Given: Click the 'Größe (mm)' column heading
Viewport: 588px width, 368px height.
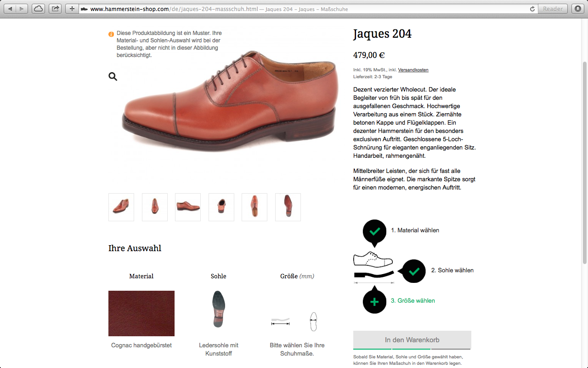Looking at the screenshot, I should tap(297, 276).
